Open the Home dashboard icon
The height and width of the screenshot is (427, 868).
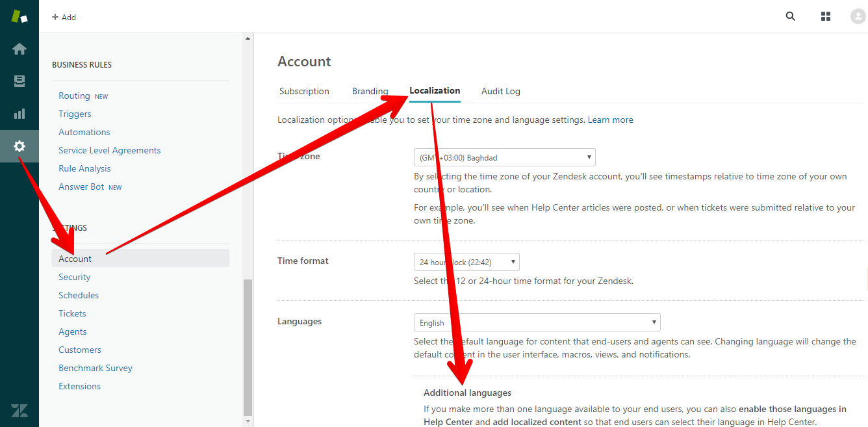click(19, 49)
